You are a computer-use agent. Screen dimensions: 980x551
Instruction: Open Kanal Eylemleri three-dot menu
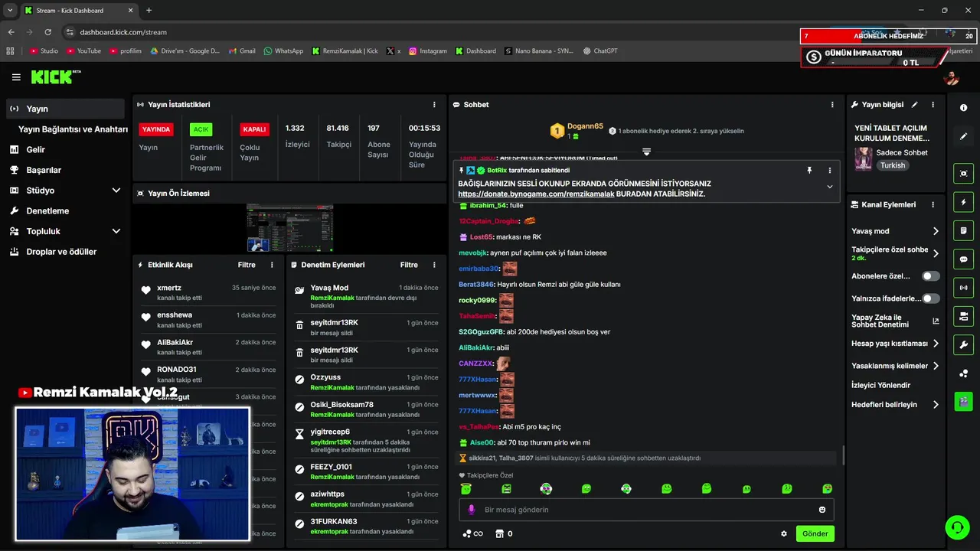click(x=933, y=205)
